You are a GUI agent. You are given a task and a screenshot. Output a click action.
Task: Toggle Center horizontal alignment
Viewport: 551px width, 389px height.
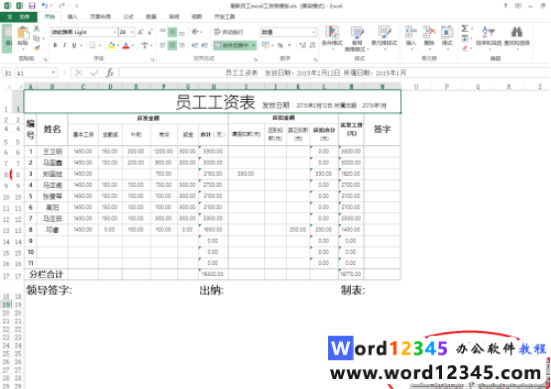click(172, 45)
